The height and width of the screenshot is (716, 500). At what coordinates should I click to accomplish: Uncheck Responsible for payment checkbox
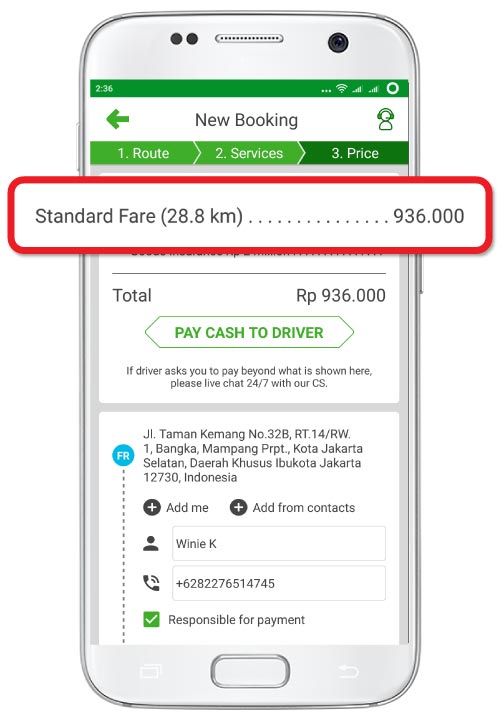pos(152,620)
